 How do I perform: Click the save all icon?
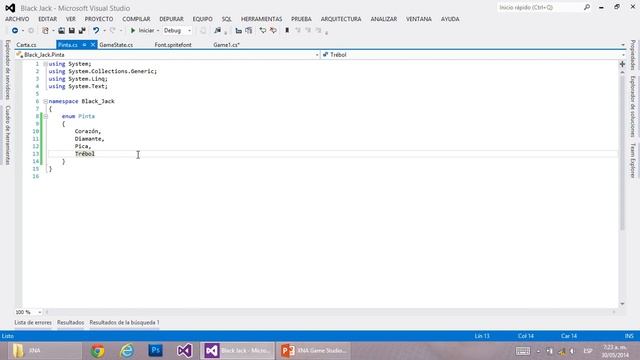pos(82,31)
